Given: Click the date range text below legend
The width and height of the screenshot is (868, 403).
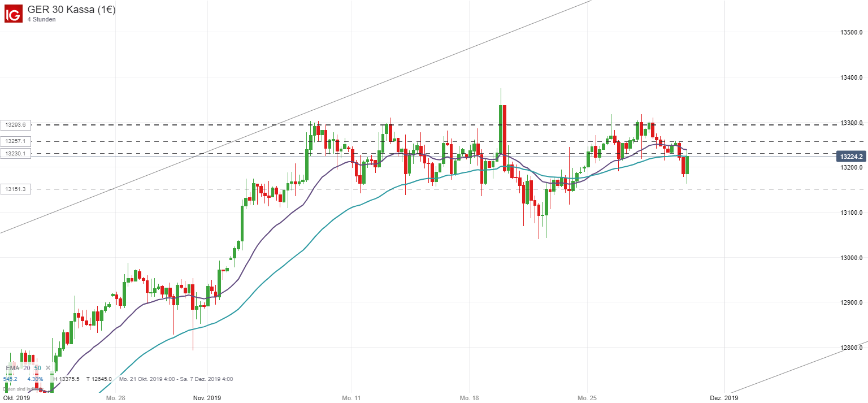Looking at the screenshot, I should coord(175,379).
